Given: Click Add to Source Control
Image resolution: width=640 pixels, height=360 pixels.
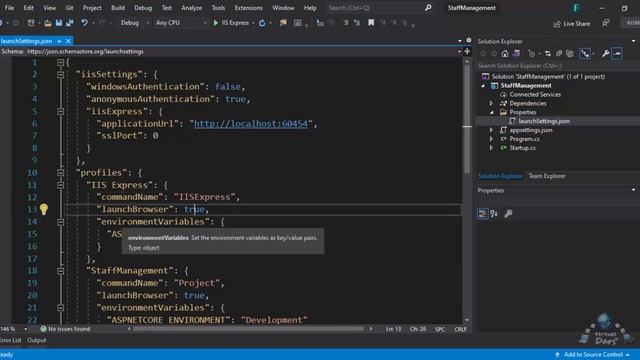Looking at the screenshot, I should 593,355.
